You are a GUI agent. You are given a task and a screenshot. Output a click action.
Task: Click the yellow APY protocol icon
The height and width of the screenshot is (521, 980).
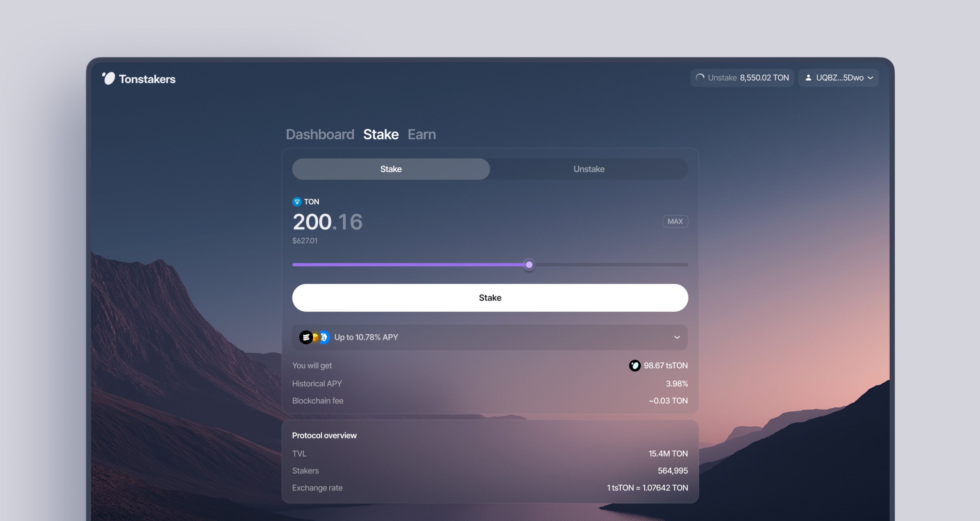(x=316, y=337)
